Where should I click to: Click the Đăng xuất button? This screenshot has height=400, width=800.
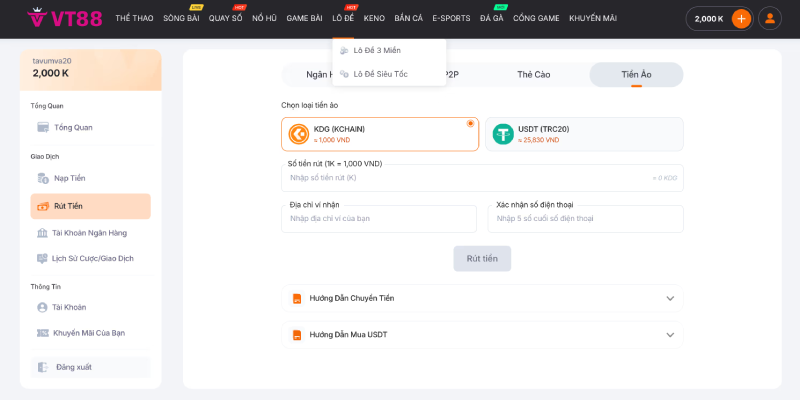(x=90, y=367)
